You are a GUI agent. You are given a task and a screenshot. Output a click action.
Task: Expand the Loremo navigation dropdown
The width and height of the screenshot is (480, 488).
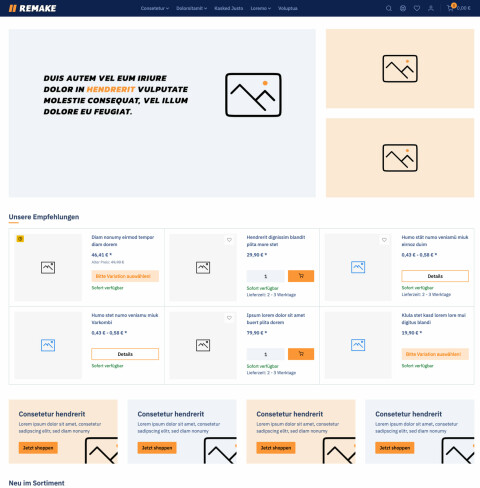pyautogui.click(x=261, y=8)
